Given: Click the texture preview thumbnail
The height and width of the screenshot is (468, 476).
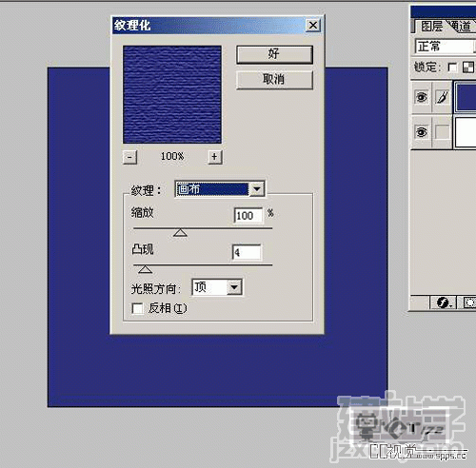Looking at the screenshot, I should (172, 94).
